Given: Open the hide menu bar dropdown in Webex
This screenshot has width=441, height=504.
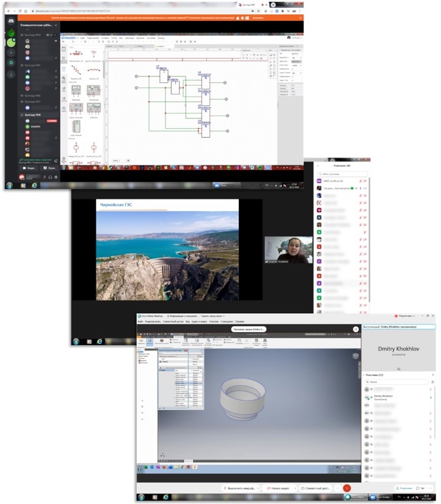Looking at the screenshot, I should click(213, 316).
